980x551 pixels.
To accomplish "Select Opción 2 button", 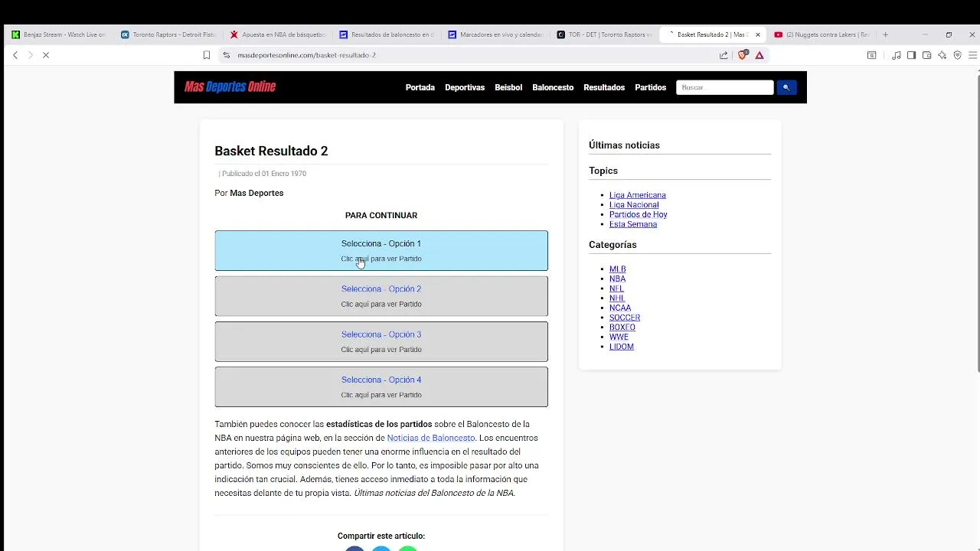I will coord(381,295).
